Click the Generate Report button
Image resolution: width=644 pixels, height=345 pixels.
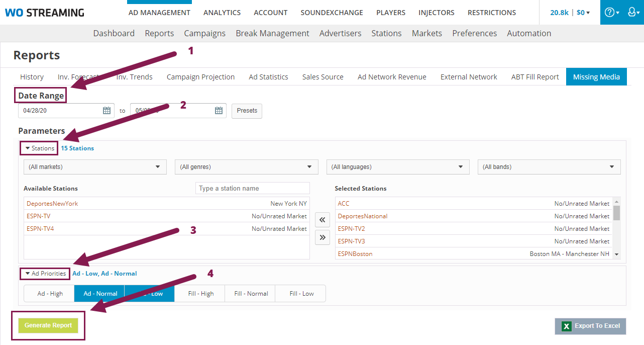click(x=48, y=325)
